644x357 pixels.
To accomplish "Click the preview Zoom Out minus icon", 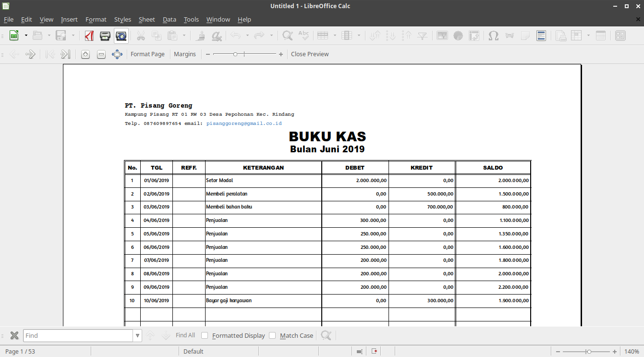I will click(101, 54).
